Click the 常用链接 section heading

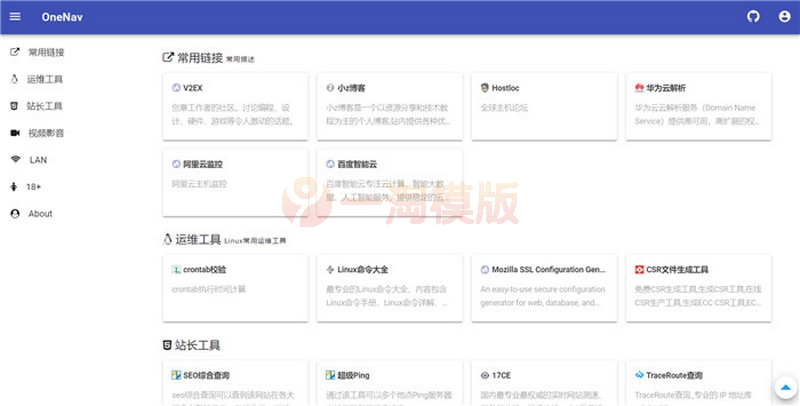pos(200,58)
